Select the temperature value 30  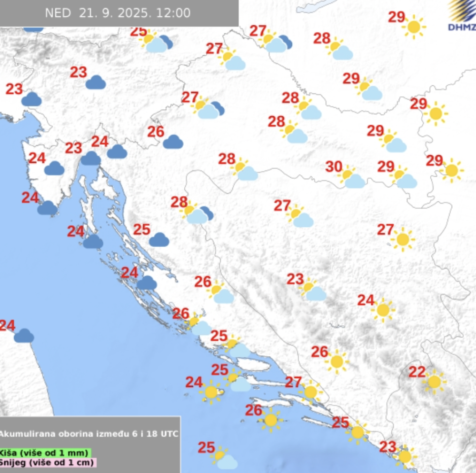pyautogui.click(x=334, y=167)
